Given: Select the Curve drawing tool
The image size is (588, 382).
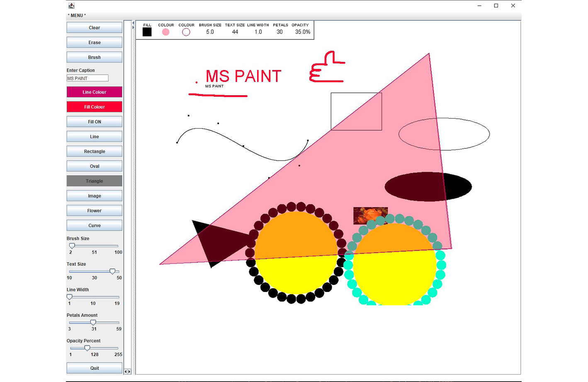Looking at the screenshot, I should tap(94, 226).
